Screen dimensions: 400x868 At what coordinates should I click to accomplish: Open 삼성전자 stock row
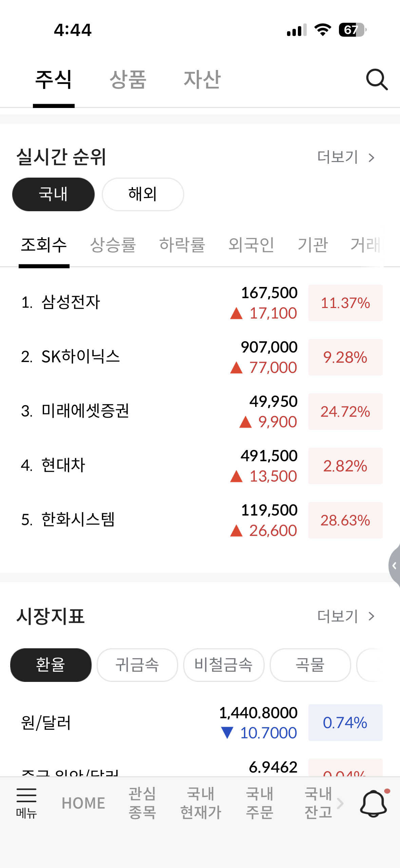tap(200, 303)
